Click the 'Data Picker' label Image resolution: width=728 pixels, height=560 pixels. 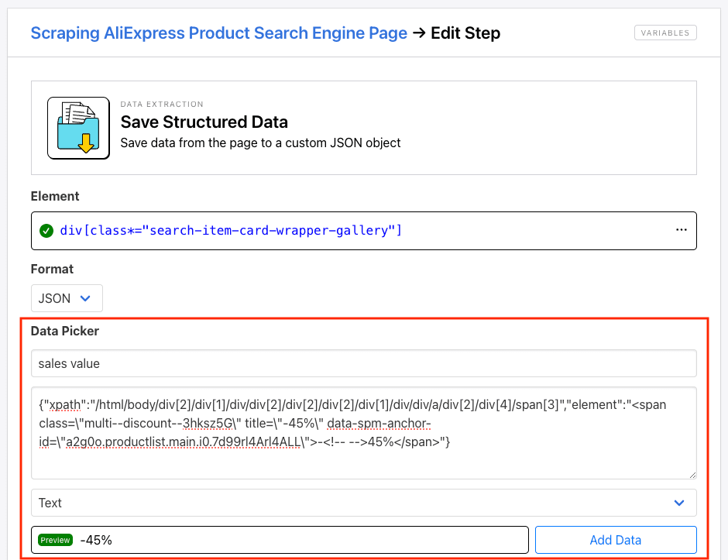(65, 331)
